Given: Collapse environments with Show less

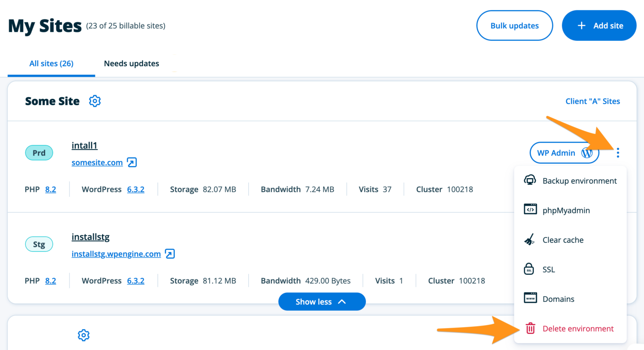Looking at the screenshot, I should pos(322,302).
